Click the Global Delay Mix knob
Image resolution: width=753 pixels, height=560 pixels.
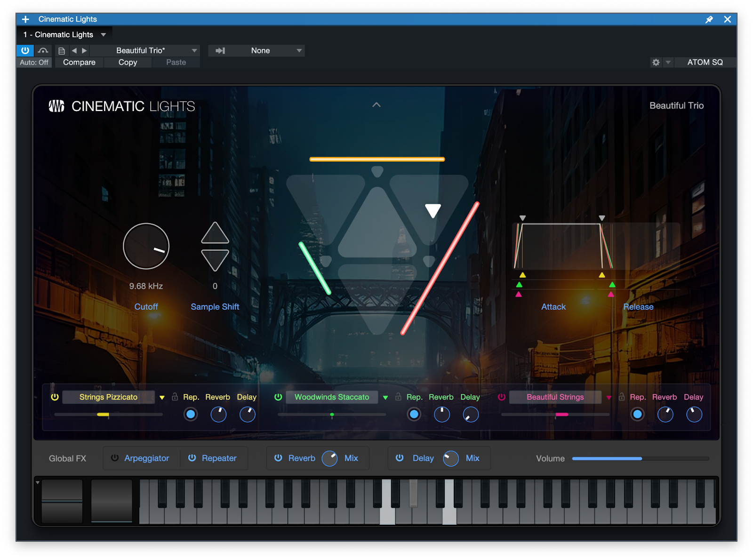451,458
